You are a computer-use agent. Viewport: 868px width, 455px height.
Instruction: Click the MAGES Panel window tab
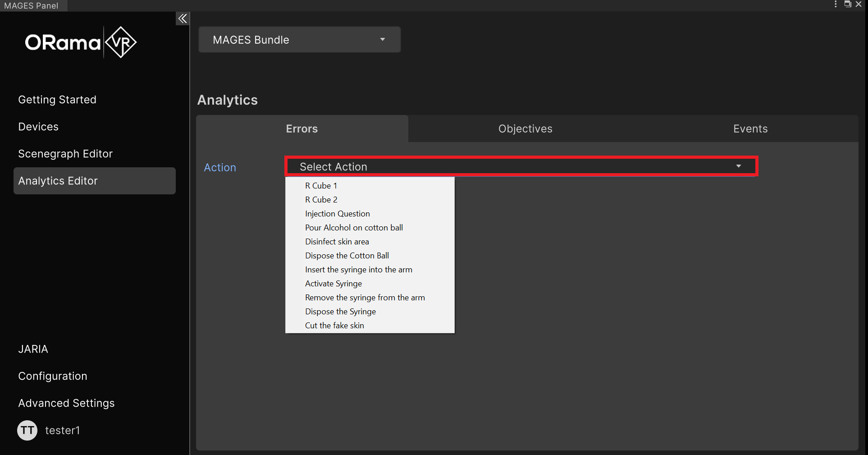(x=31, y=5)
